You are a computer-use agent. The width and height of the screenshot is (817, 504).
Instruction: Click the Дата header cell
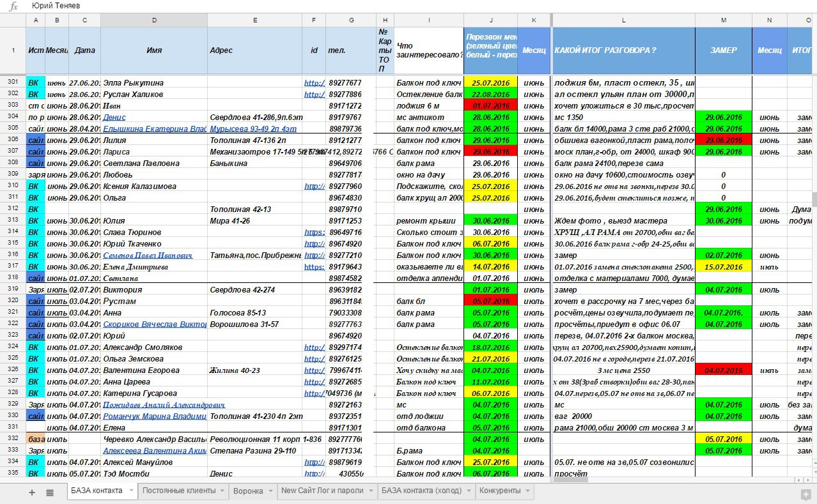(84, 50)
